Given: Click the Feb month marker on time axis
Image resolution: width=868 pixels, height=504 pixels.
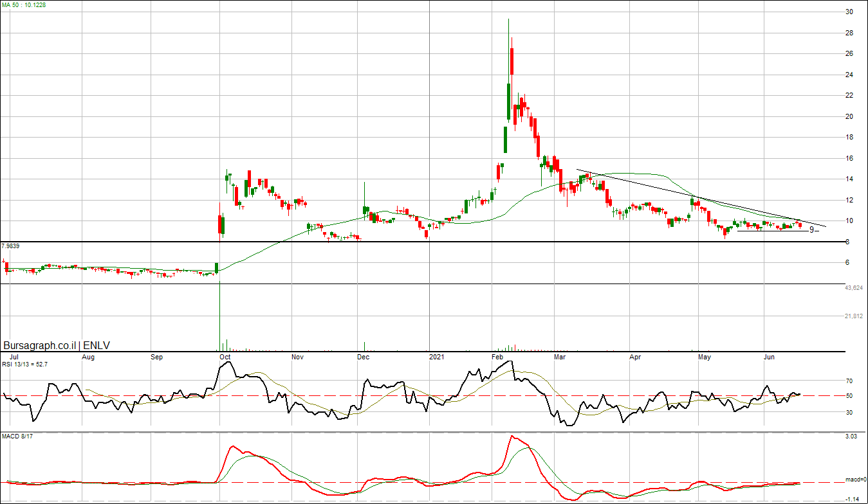Looking at the screenshot, I should [497, 356].
